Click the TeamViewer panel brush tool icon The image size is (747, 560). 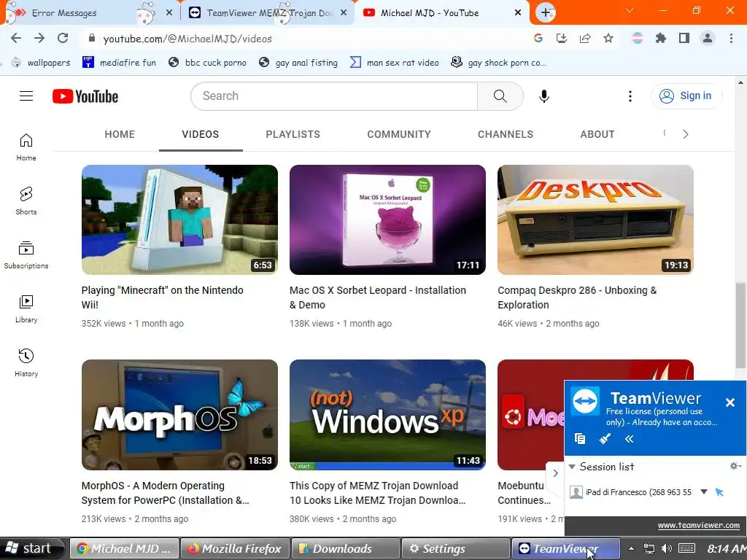[x=605, y=438]
